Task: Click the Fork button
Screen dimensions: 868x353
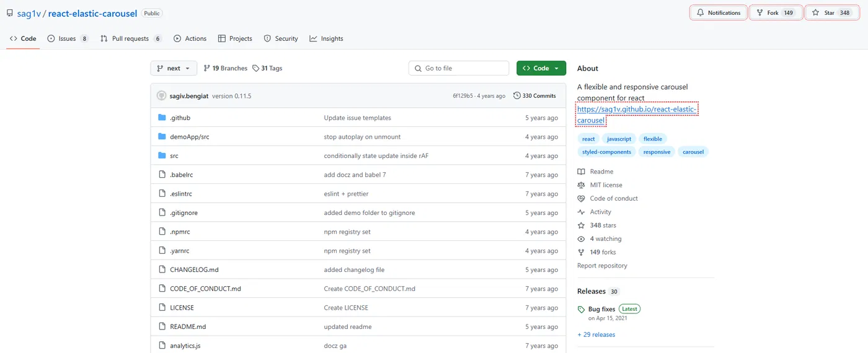Action: pos(776,12)
